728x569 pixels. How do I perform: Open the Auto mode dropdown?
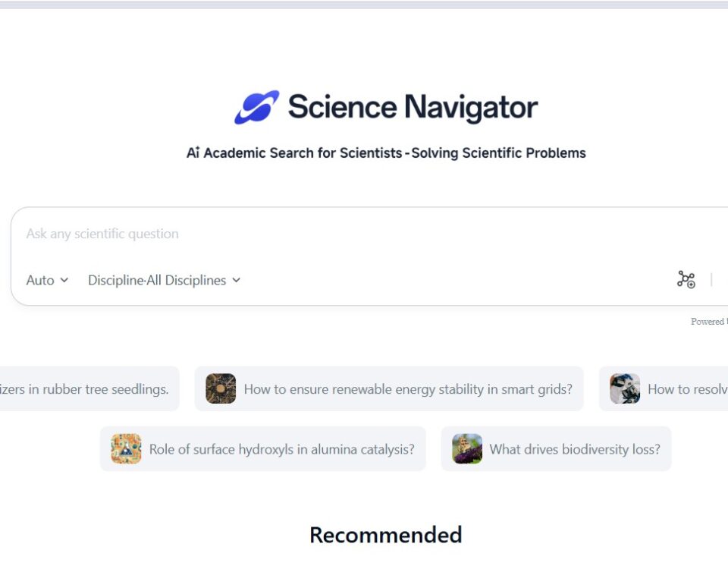[47, 280]
